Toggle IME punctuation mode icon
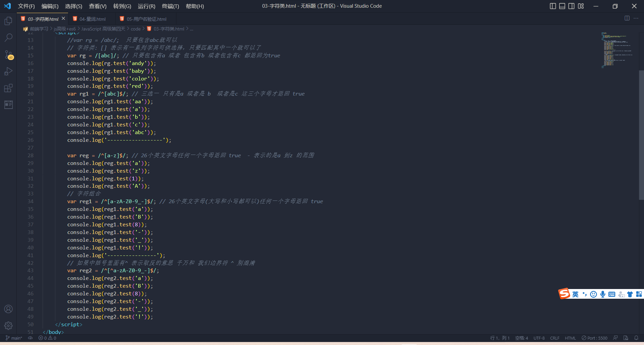 tap(585, 294)
